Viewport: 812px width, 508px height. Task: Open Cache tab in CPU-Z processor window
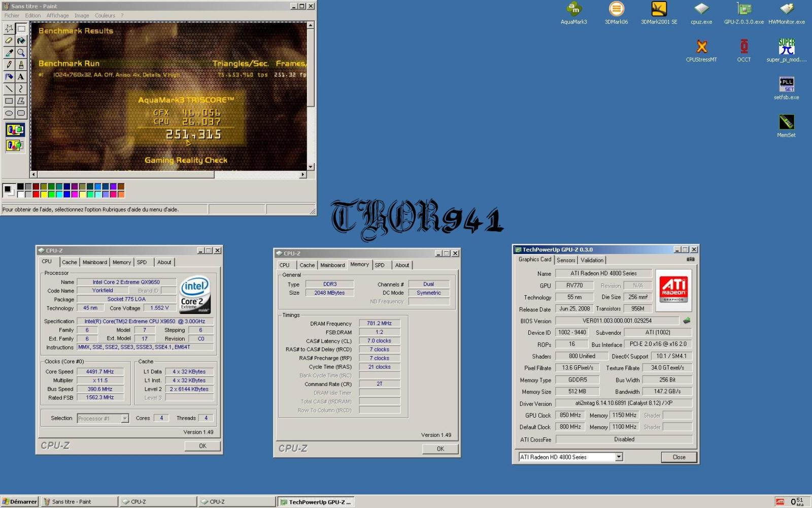click(70, 262)
